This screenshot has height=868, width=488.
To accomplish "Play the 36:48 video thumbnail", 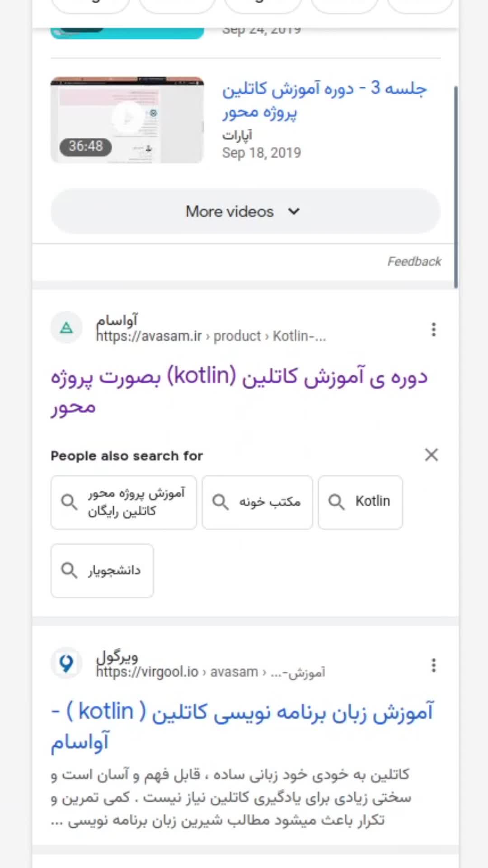I will [x=127, y=119].
